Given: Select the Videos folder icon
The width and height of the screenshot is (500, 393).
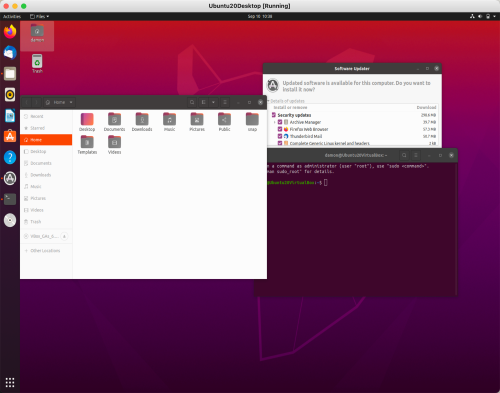Looking at the screenshot, I should pos(114,145).
